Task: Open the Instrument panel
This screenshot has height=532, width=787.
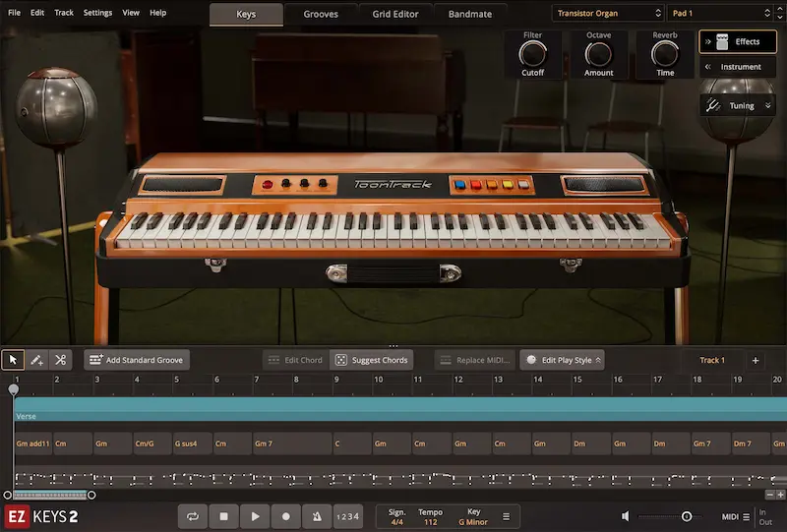Action: tap(738, 67)
